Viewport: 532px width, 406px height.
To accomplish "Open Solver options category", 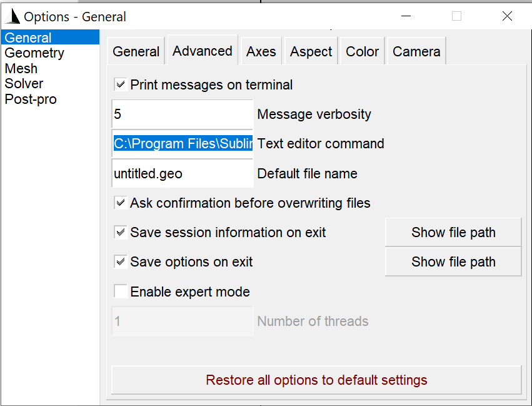I will (x=24, y=83).
